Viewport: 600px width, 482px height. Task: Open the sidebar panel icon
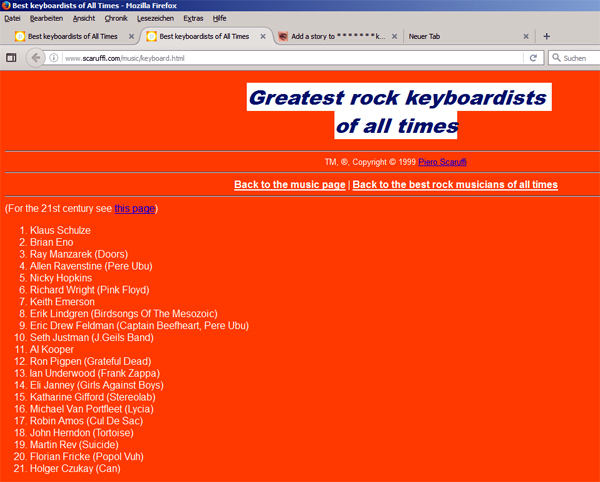tap(11, 58)
